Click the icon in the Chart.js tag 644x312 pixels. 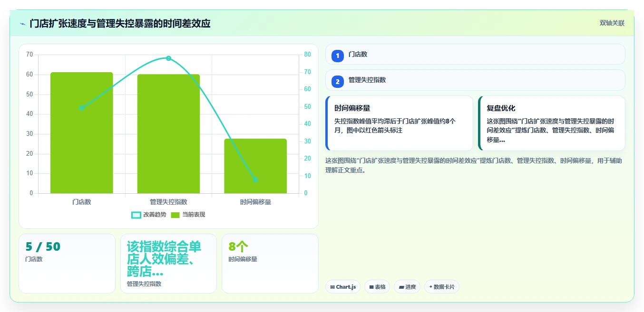point(332,287)
